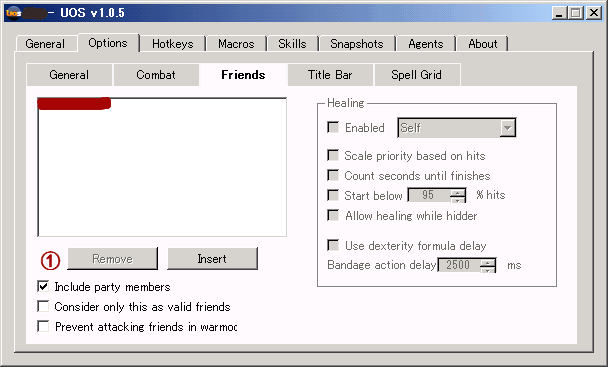The height and width of the screenshot is (367, 608).
Task: Check Count seconds until finishes
Action: point(333,175)
